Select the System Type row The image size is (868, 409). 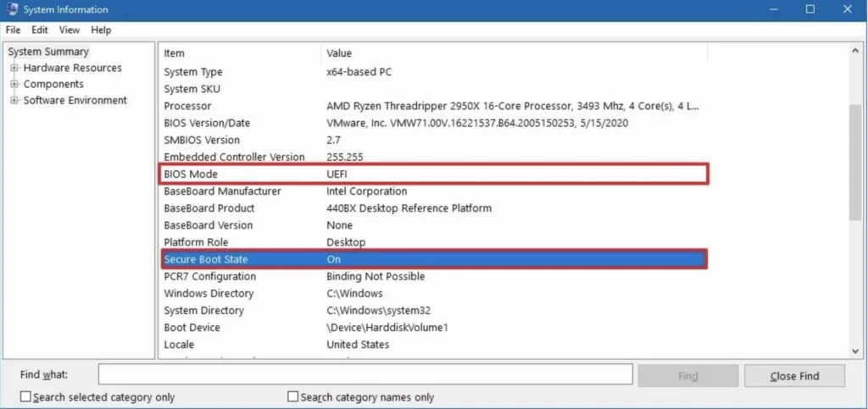click(435, 72)
